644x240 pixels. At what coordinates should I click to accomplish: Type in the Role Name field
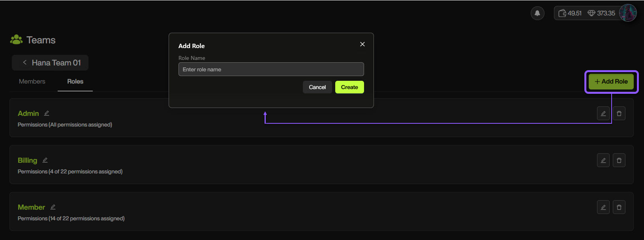point(271,69)
